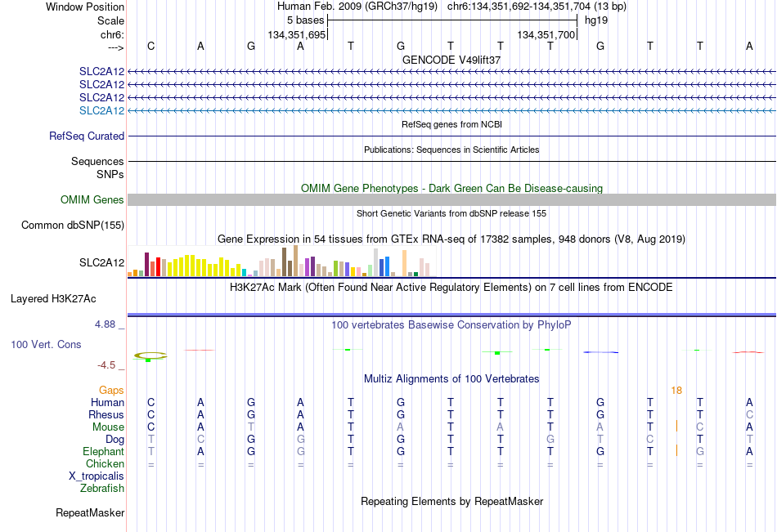Screen dimensions: 777x532
Task: Click the blue PhyloP conservation mark
Action: 600,352
